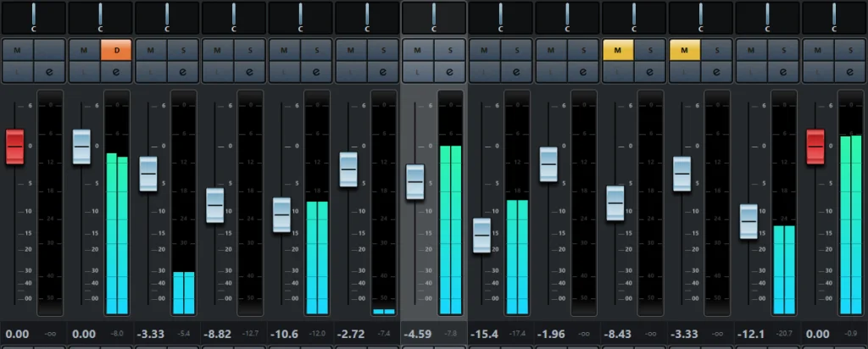The width and height of the screenshot is (868, 349).
Task: Click the volume value -8.82
Action: (x=216, y=334)
